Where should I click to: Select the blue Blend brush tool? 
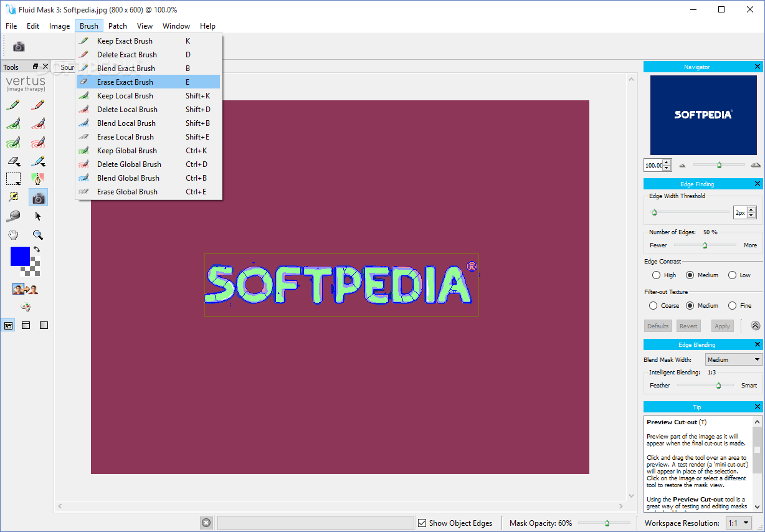[x=38, y=161]
